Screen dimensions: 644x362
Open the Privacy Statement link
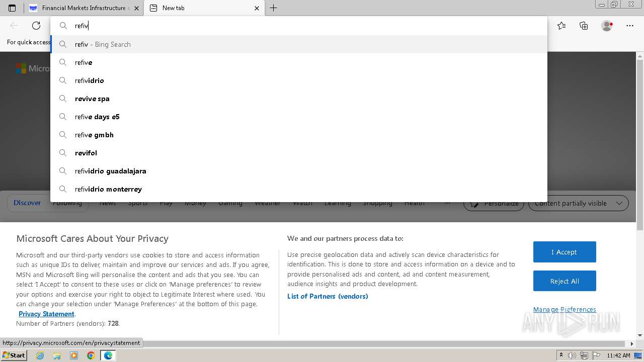tap(47, 314)
